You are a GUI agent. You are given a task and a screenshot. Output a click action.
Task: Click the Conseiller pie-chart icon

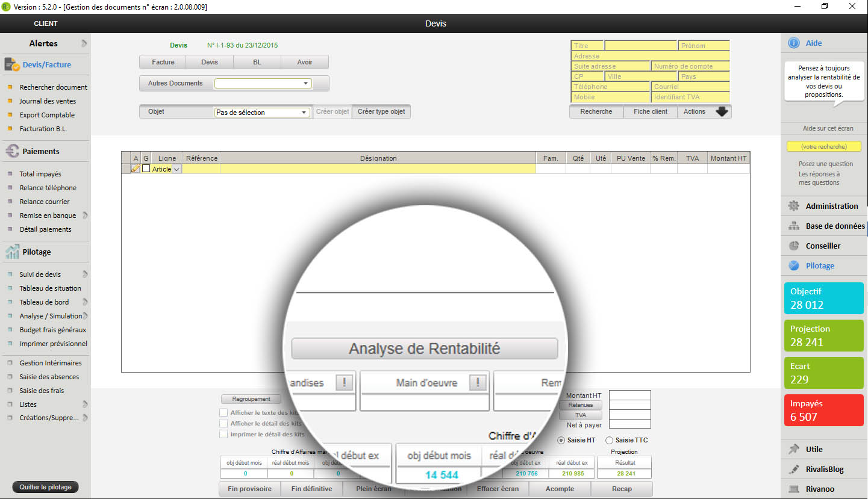click(x=794, y=246)
